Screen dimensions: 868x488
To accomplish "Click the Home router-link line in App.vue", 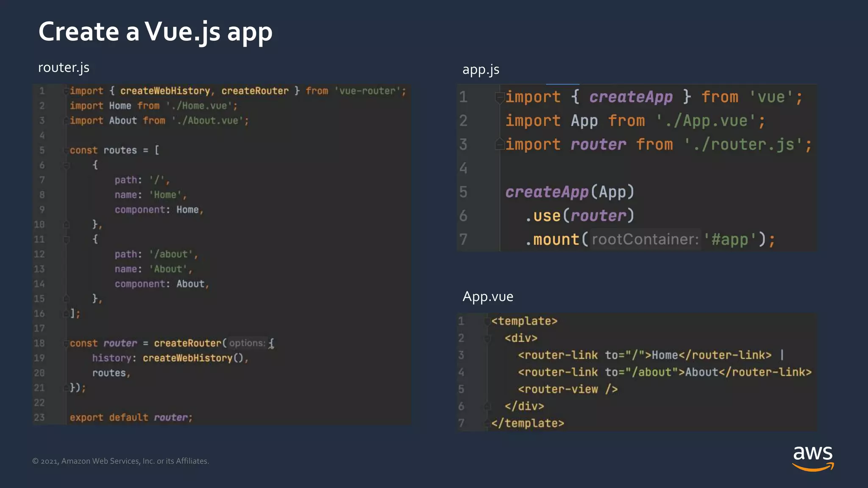I will pyautogui.click(x=651, y=355).
